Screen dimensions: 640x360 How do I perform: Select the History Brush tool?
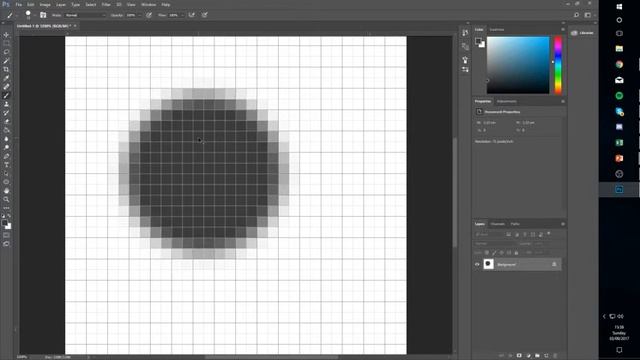6,113
